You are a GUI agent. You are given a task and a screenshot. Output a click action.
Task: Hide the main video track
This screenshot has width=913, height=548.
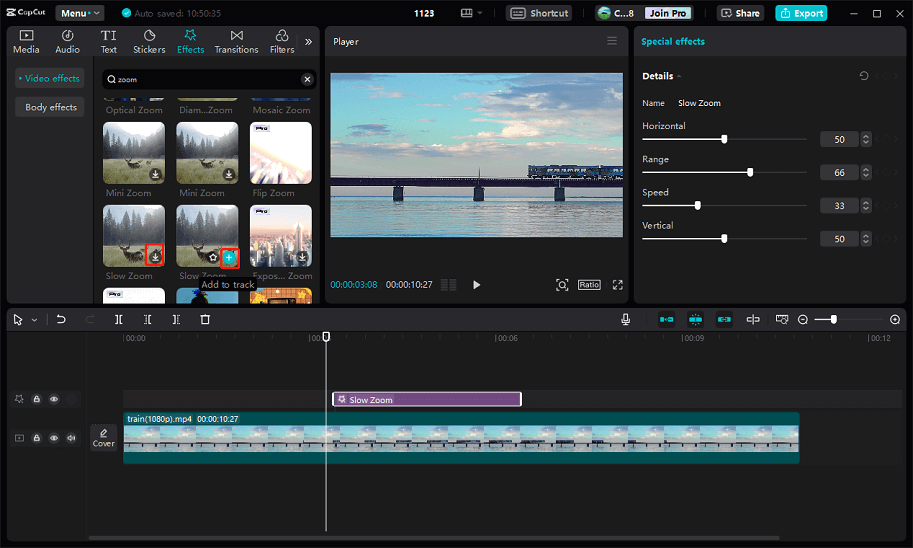click(54, 438)
